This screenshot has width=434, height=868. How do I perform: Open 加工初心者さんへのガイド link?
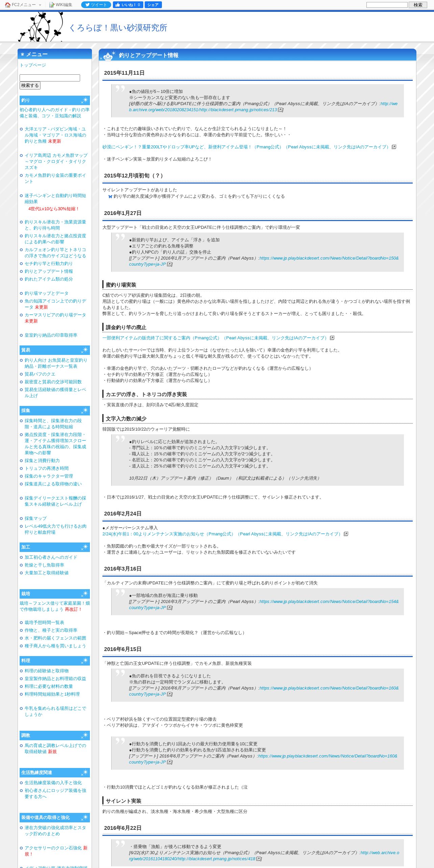[51, 557]
